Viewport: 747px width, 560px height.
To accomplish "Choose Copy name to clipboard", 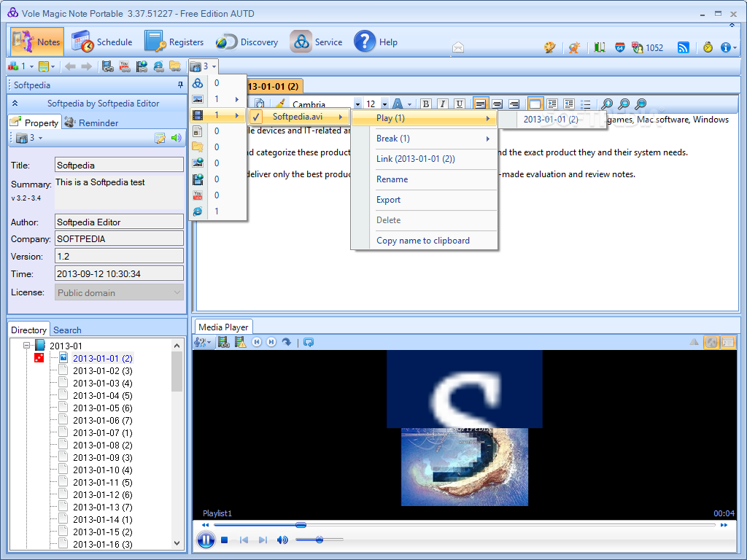I will [x=424, y=241].
